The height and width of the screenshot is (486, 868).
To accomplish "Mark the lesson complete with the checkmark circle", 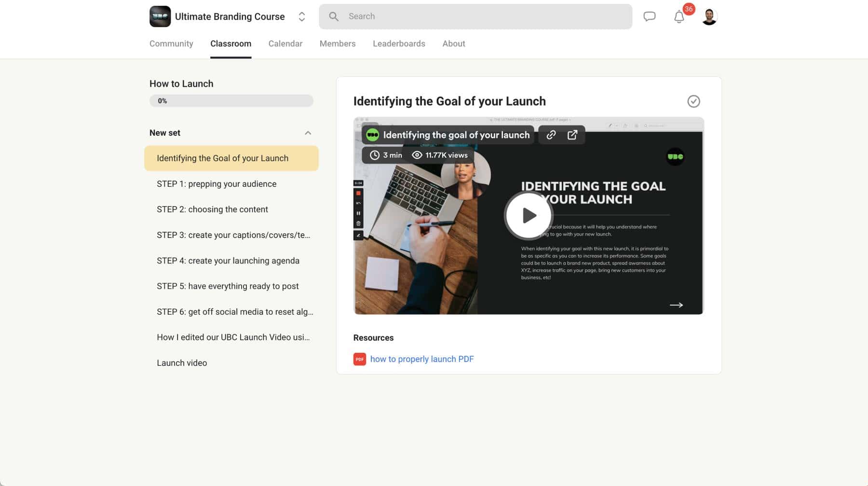I will (x=693, y=101).
